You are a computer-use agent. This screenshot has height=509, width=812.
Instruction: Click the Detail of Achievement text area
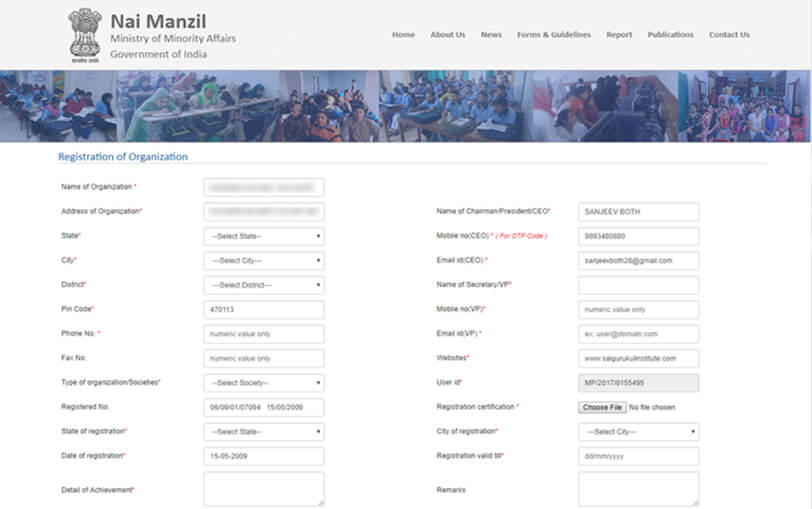click(x=264, y=489)
